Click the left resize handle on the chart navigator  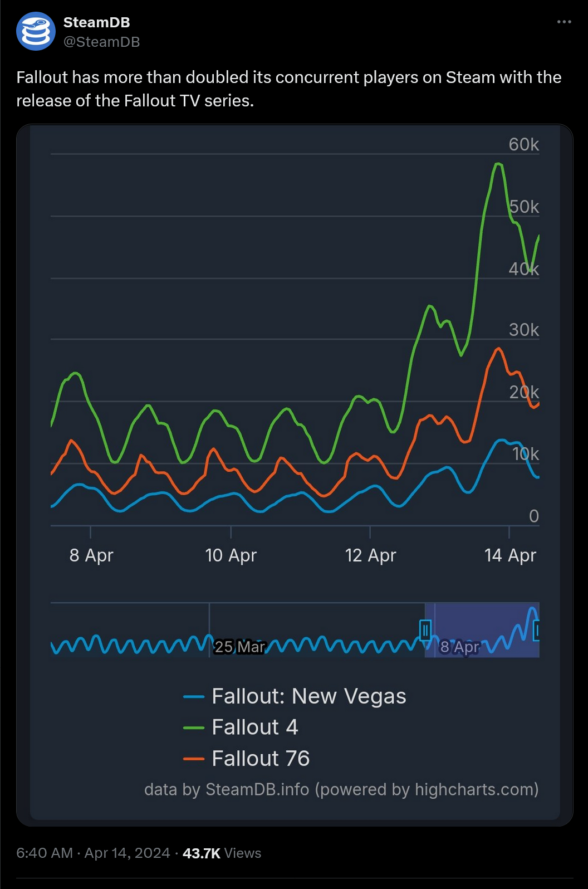click(425, 630)
